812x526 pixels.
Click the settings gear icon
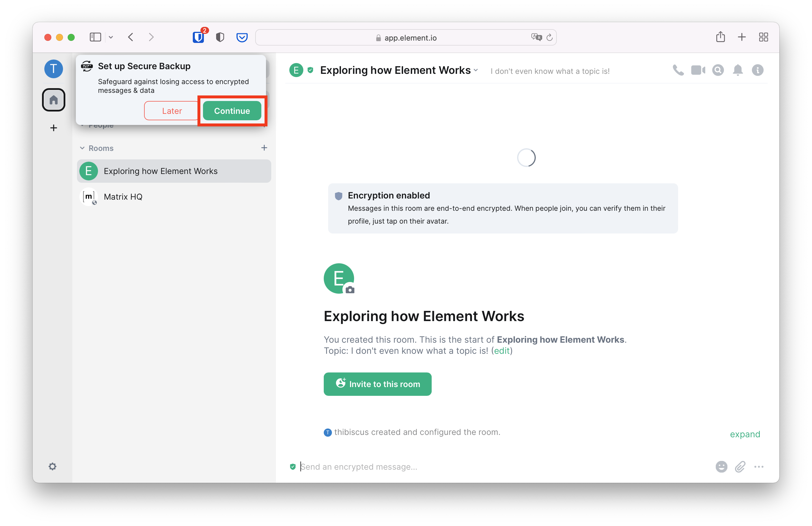click(53, 467)
